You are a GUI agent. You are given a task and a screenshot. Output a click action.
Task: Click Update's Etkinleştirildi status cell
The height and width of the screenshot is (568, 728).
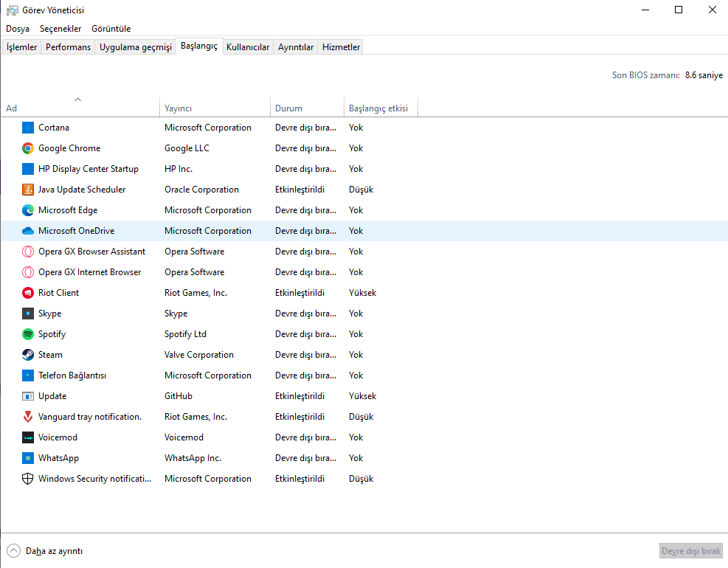pyautogui.click(x=299, y=396)
